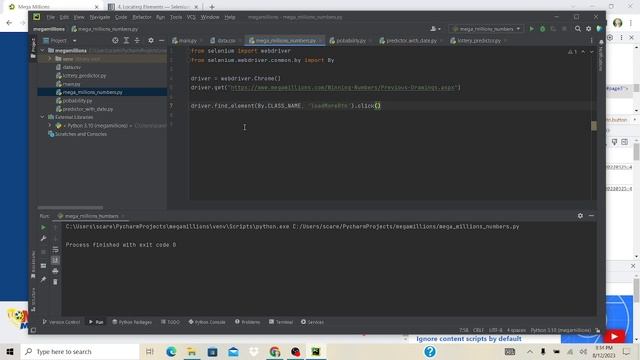
Task: Open the run configuration dropdown
Action: click(x=487, y=29)
